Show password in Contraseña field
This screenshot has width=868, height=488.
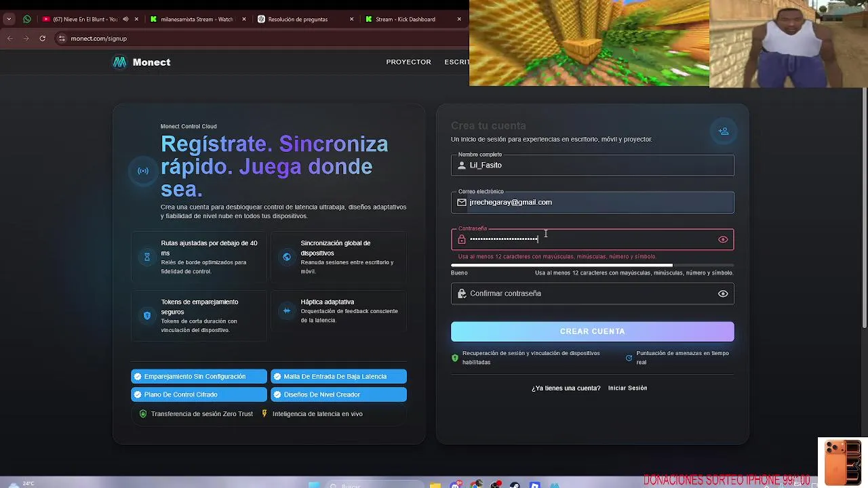[x=723, y=239]
